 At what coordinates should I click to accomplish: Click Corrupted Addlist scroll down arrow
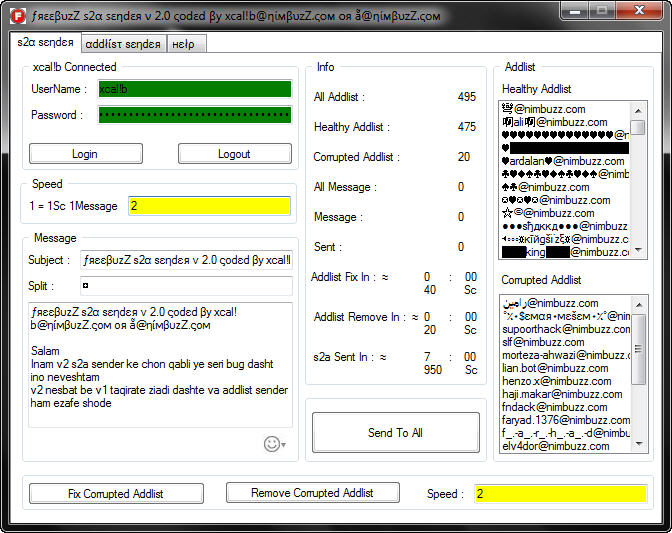coord(639,444)
